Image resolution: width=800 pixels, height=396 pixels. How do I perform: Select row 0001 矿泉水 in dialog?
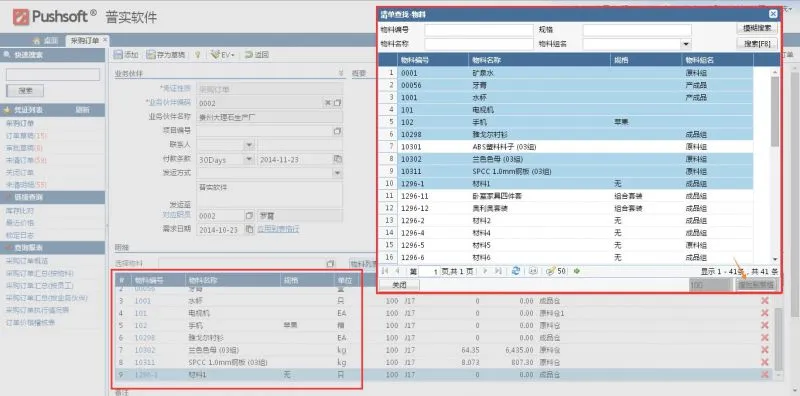pos(566,73)
